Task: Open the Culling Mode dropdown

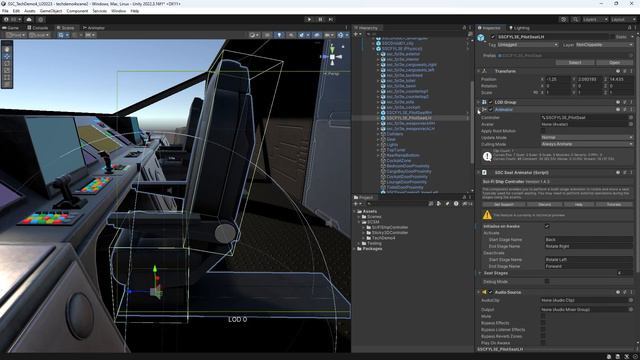Action: (x=587, y=144)
